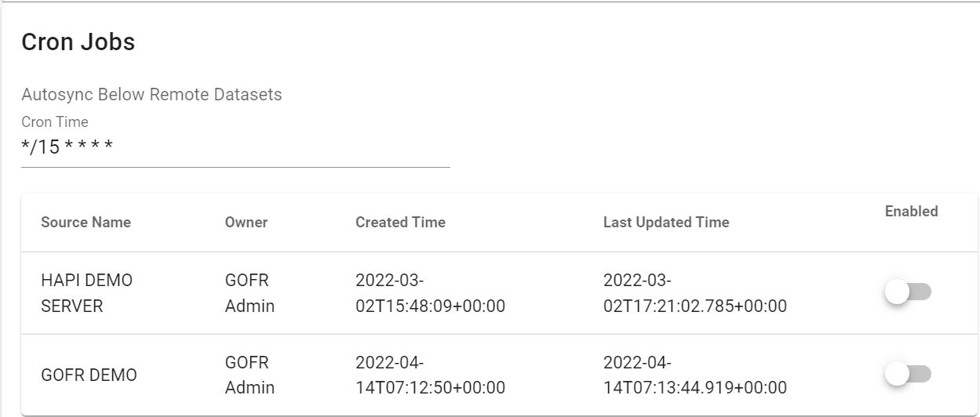The image size is (980, 417).
Task: Click created time 2022-04-14T07:12:50+00:00
Action: pyautogui.click(x=430, y=375)
